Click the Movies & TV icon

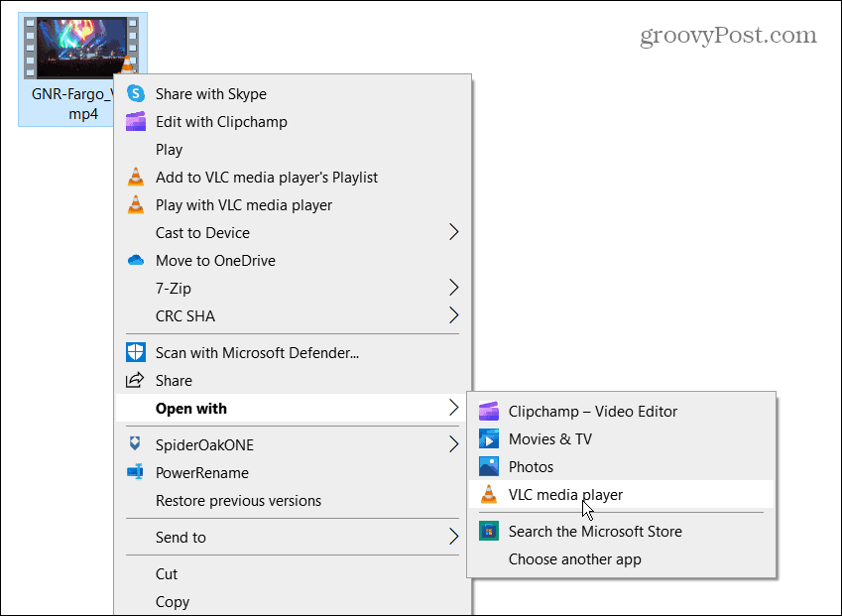[x=489, y=438]
